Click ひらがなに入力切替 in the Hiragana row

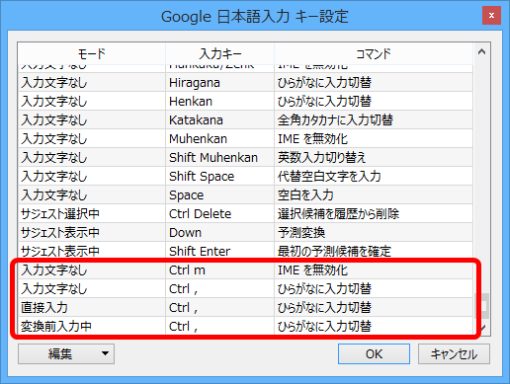[x=373, y=83]
